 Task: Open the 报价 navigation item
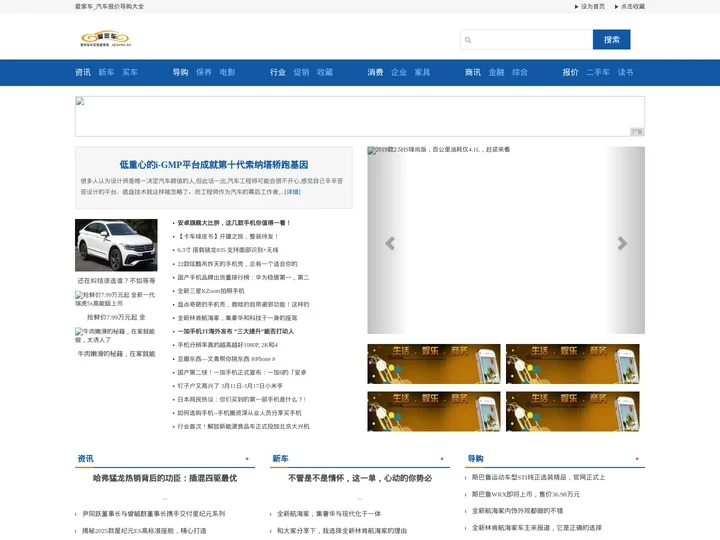point(570,72)
